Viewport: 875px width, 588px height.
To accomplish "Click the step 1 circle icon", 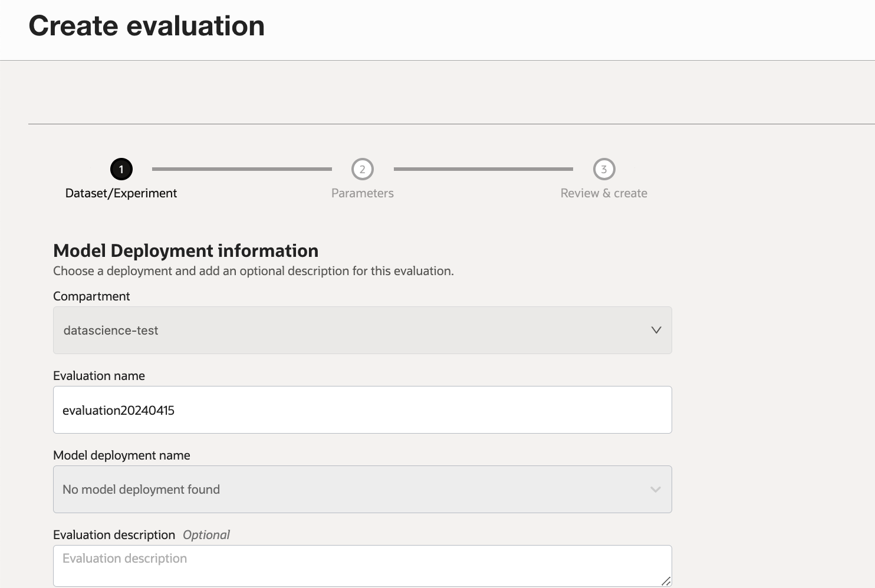I will pos(121,170).
